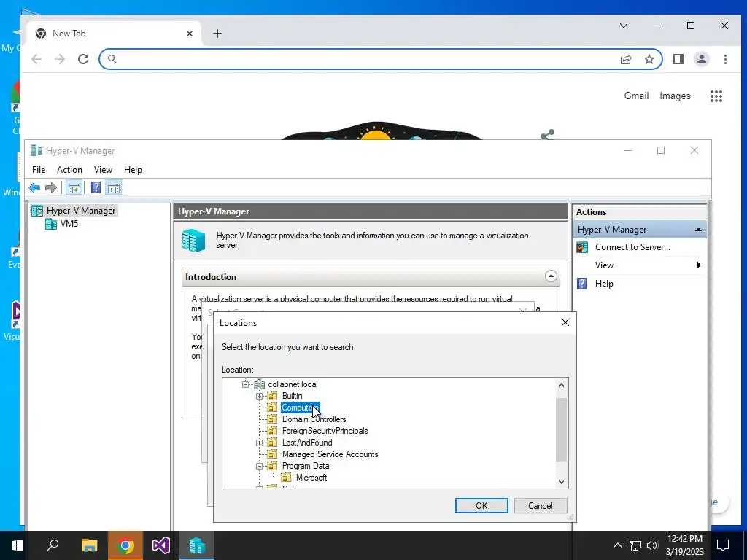
Task: Select the LostAndFound folder
Action: 307,443
